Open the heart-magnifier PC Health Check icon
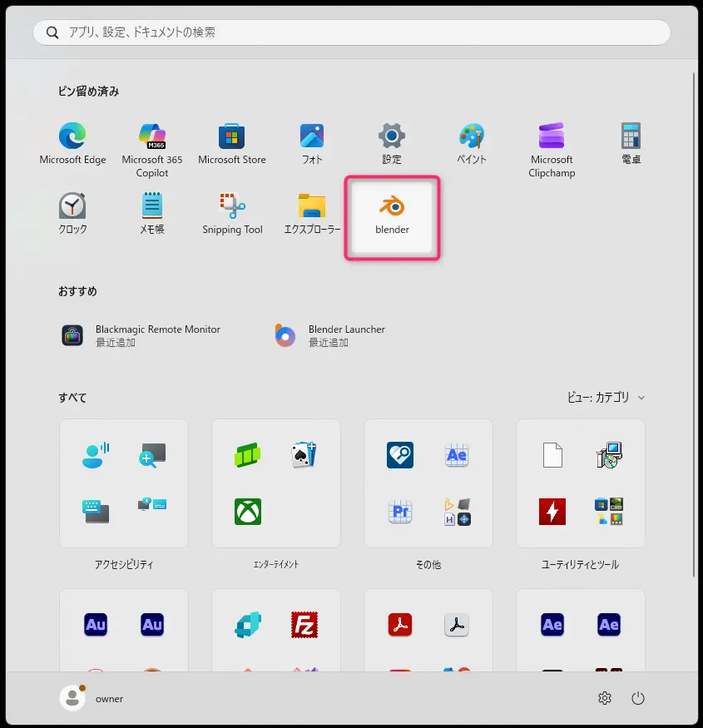 point(400,455)
